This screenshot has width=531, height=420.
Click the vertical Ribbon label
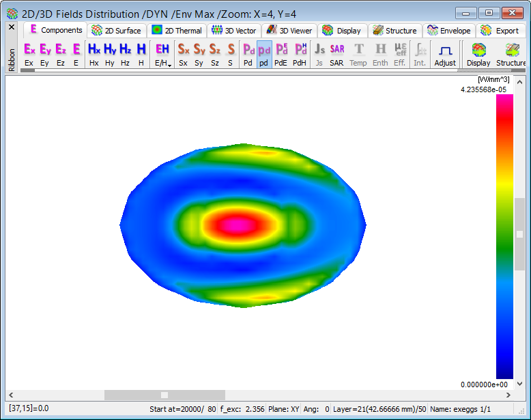coord(12,59)
